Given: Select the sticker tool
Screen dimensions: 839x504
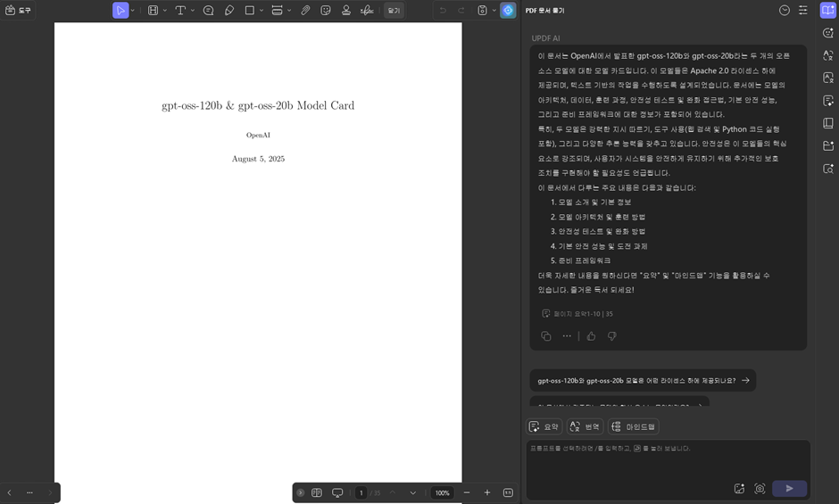Looking at the screenshot, I should point(325,10).
